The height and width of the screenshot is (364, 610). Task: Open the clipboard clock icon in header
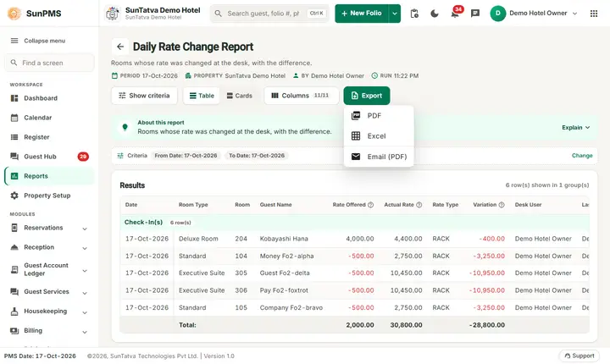pos(414,14)
